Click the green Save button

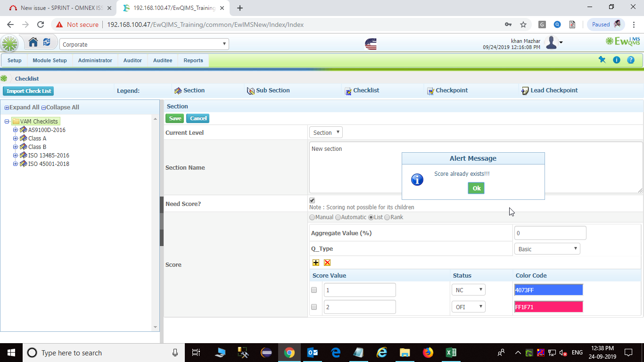175,118
